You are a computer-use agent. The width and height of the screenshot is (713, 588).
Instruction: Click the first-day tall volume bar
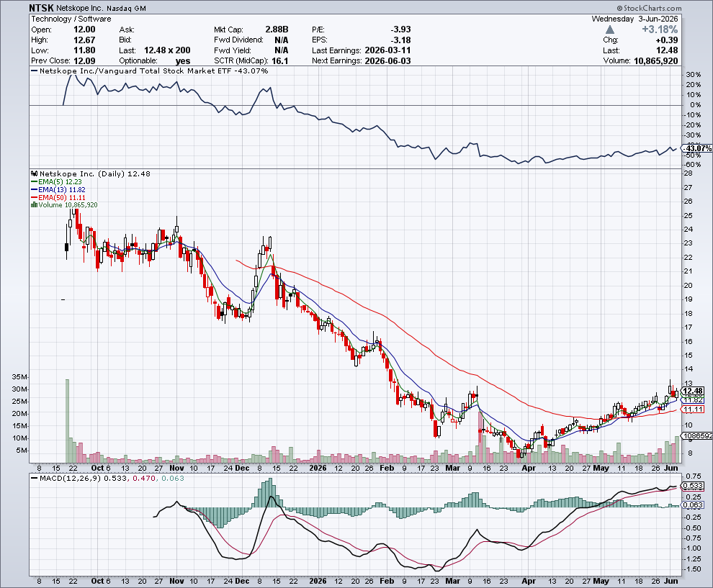point(67,421)
